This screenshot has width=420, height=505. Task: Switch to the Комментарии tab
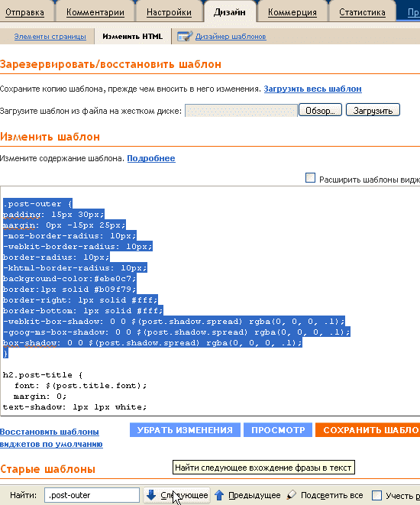95,12
